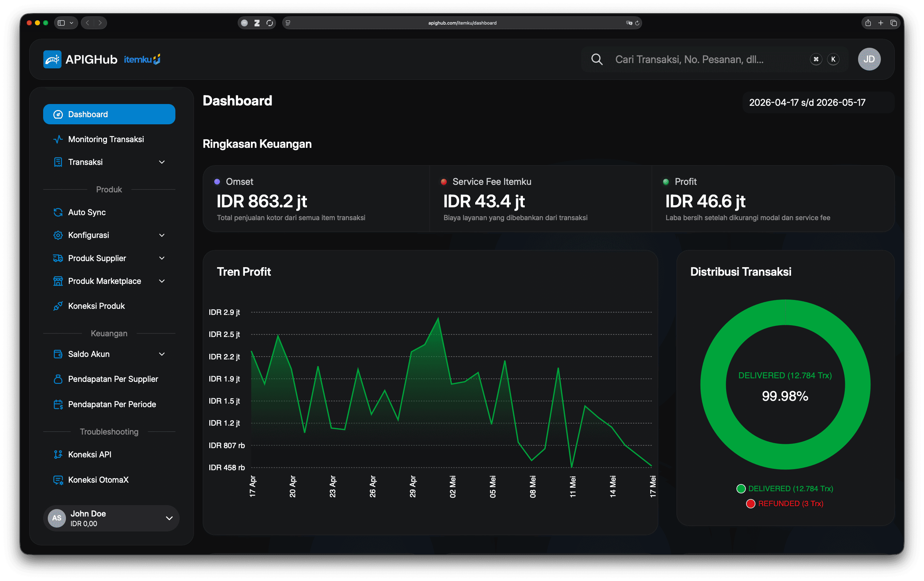Open the John Doe account dropdown chevron
The width and height of the screenshot is (924, 581).
point(169,518)
